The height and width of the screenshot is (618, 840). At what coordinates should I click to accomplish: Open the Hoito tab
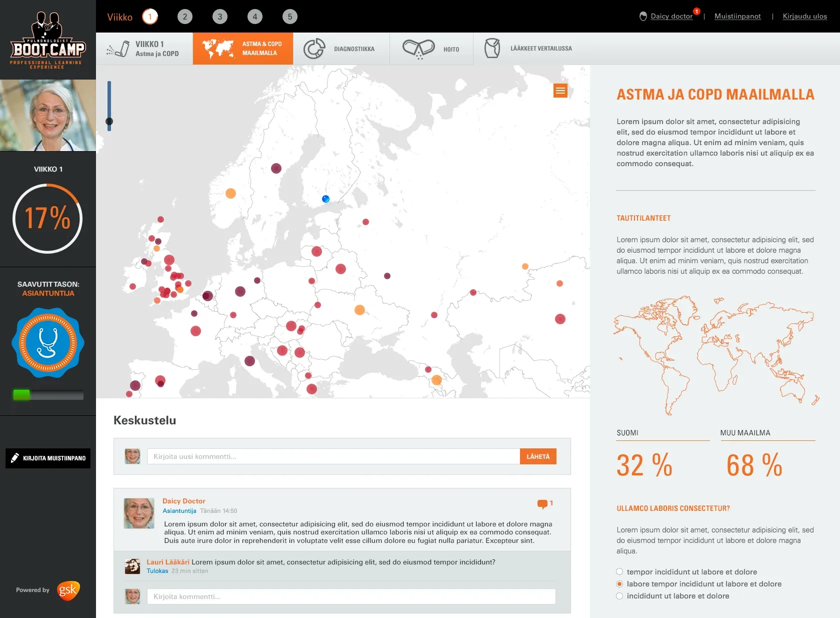[431, 49]
